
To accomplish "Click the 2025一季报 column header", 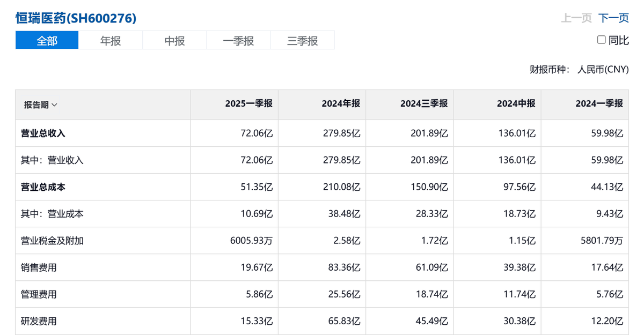I will click(248, 104).
